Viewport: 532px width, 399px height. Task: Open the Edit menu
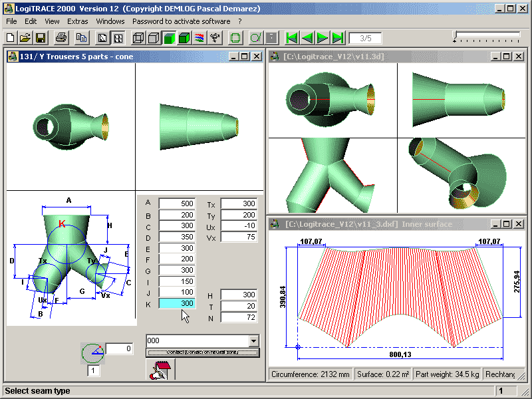31,21
